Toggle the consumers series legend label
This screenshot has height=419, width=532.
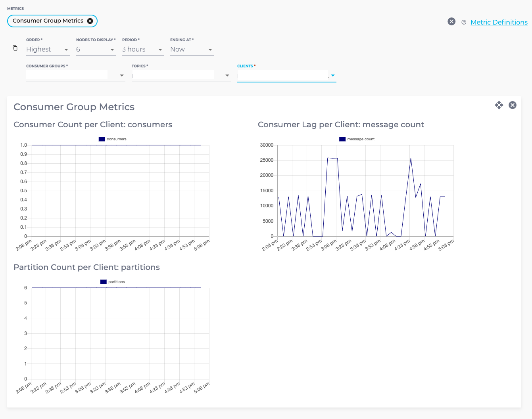pyautogui.click(x=117, y=139)
